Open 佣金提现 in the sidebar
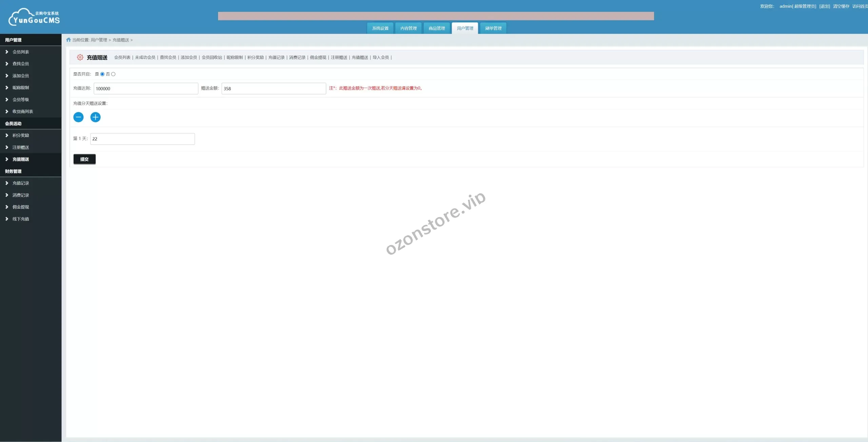Screen dimensions: 868x442 [21, 207]
